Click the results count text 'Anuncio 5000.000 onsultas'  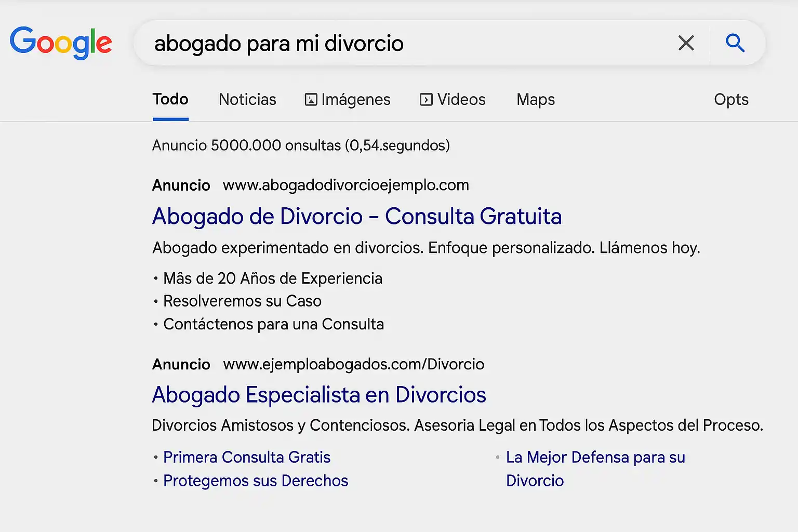point(247,145)
